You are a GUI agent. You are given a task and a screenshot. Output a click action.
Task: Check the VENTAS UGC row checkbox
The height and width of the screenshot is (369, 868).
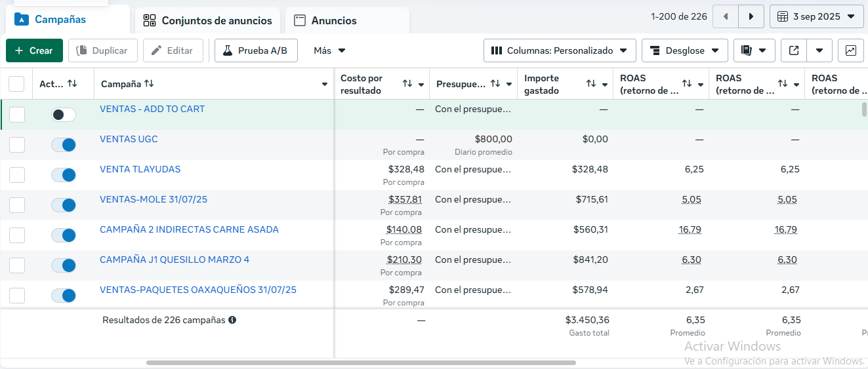[x=16, y=145]
